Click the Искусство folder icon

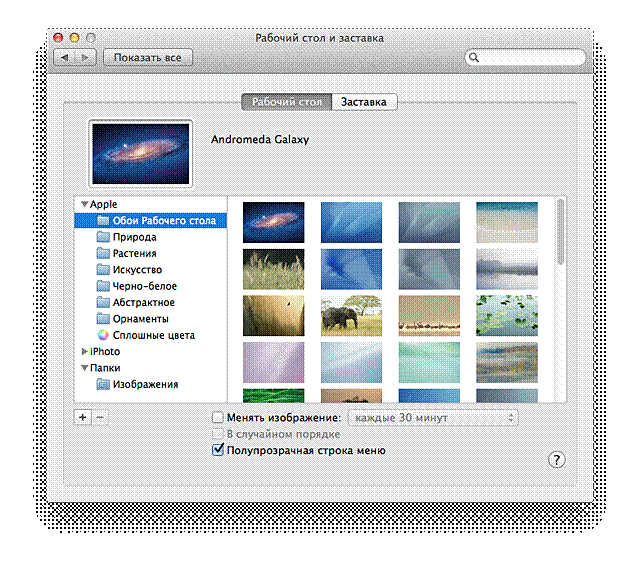[x=103, y=270]
